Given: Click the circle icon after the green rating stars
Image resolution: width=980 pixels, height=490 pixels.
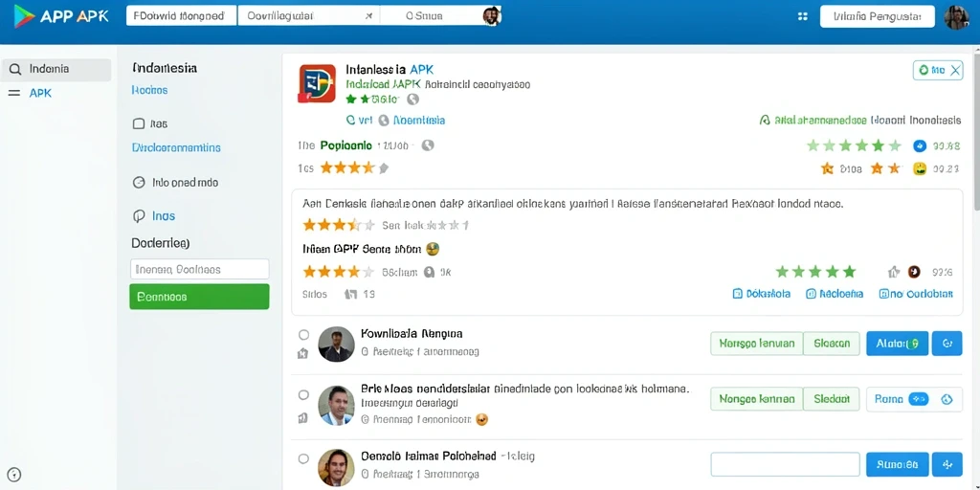Looking at the screenshot, I should [412, 100].
